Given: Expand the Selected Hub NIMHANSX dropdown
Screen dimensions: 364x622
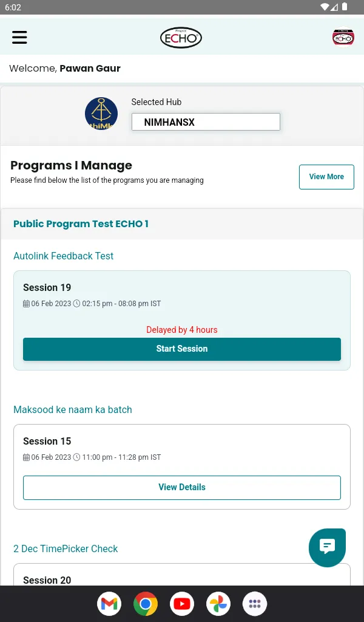Looking at the screenshot, I should [206, 122].
